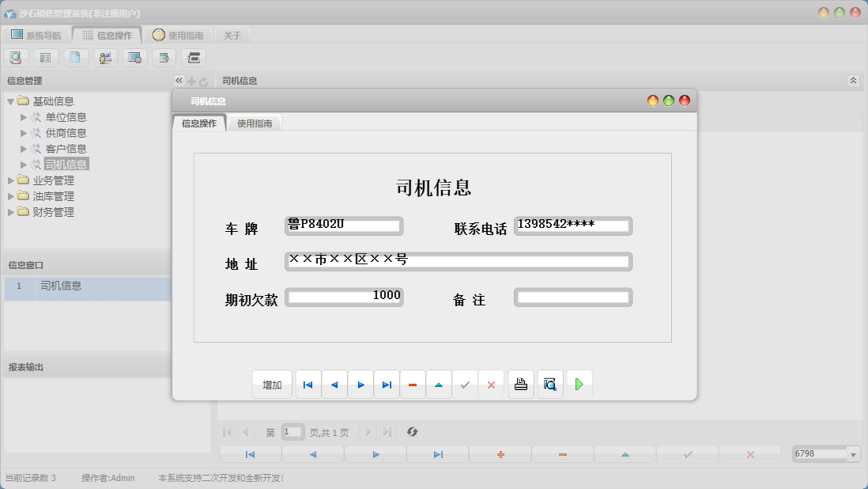Viewport: 868px width, 489px height.
Task: Click the 增加 button to add record
Action: tap(271, 384)
